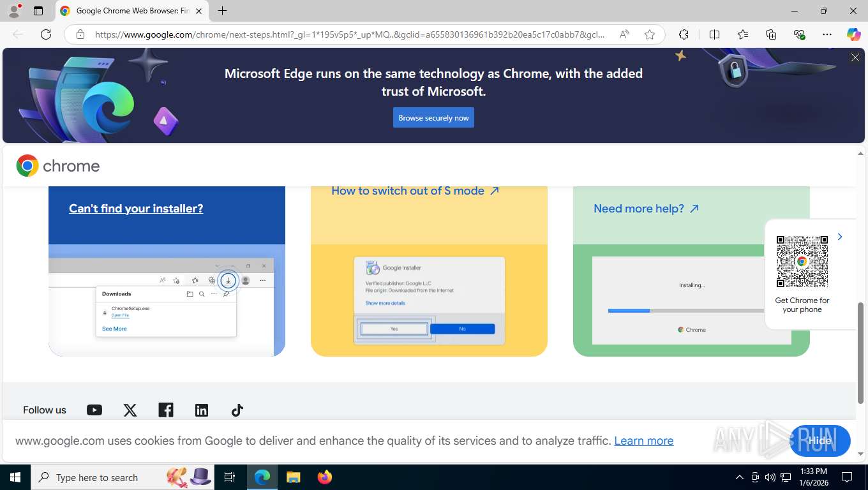
Task: Click the address bar URL
Action: tap(350, 34)
